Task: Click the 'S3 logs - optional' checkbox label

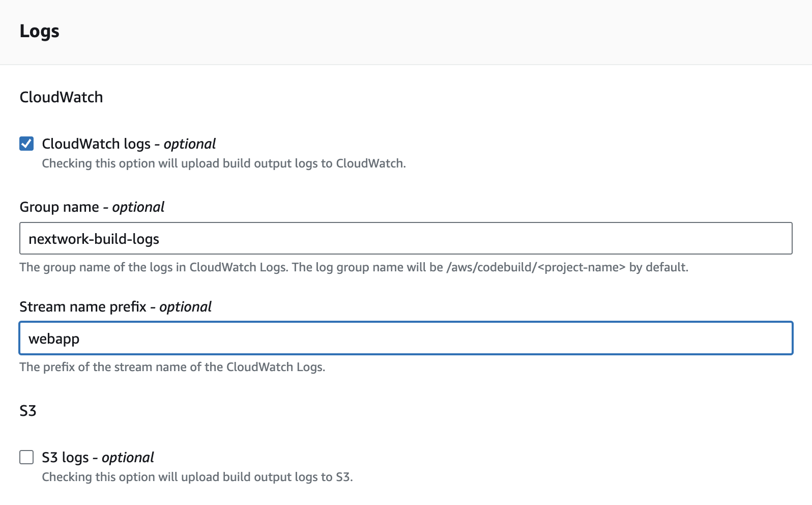Action: point(98,458)
